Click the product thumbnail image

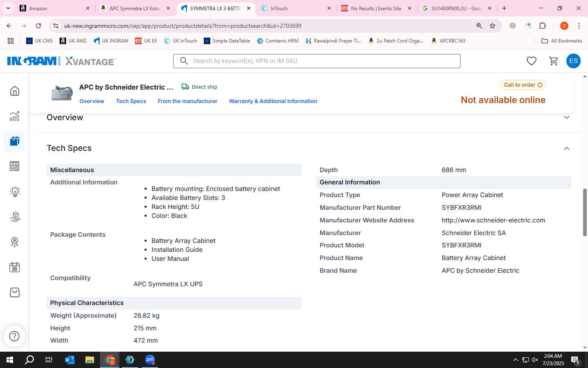coord(62,93)
